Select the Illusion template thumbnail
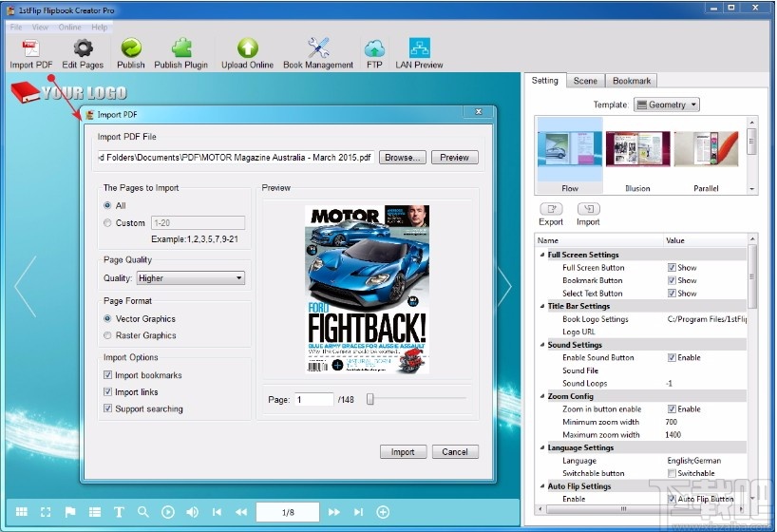The image size is (777, 532). coord(637,155)
